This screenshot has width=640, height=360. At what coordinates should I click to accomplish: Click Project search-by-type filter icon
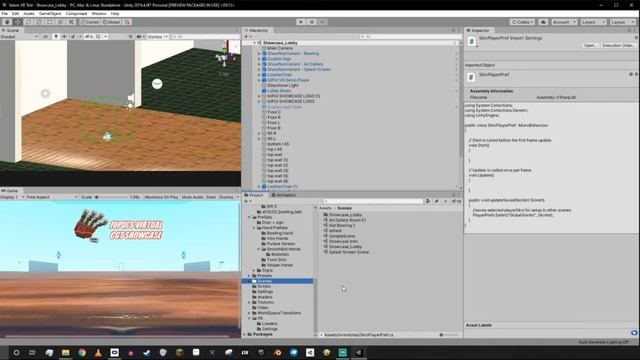428,201
